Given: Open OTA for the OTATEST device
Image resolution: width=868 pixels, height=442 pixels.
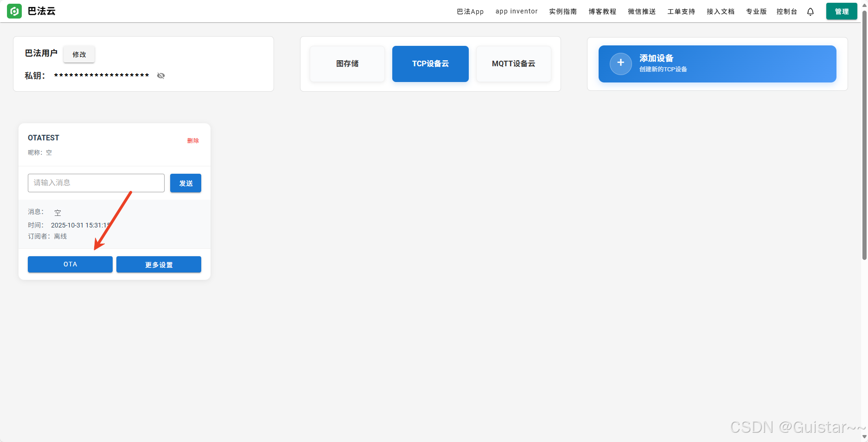Looking at the screenshot, I should click(x=70, y=264).
